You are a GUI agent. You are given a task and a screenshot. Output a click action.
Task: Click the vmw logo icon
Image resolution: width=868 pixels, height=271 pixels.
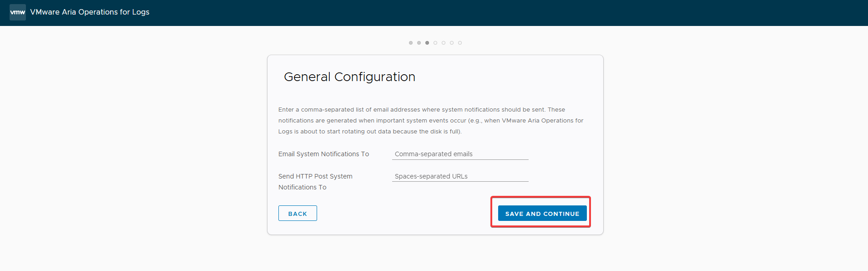[x=18, y=12]
